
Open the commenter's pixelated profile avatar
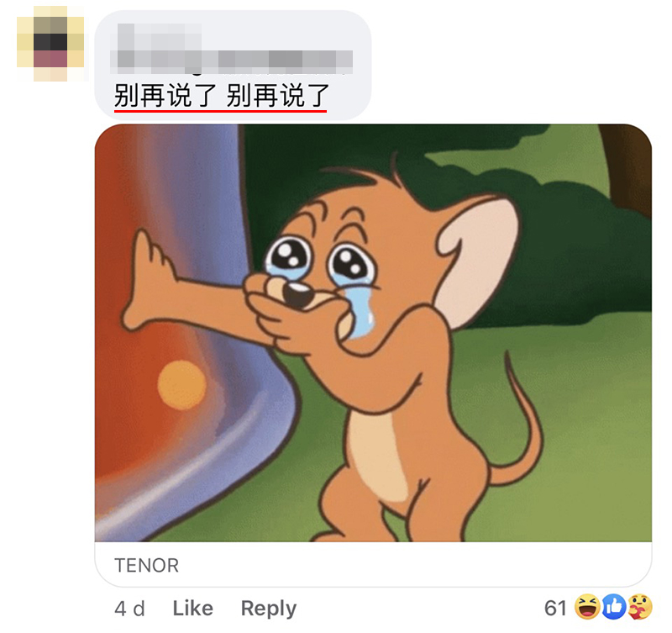point(50,44)
